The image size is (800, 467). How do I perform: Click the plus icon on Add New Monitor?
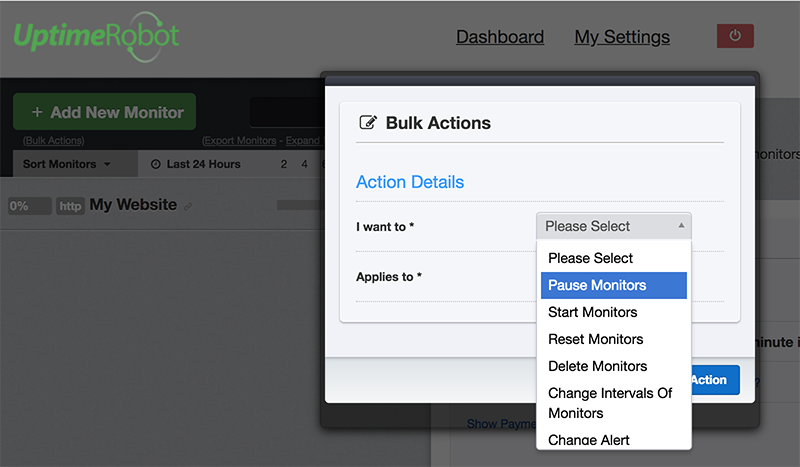(37, 112)
